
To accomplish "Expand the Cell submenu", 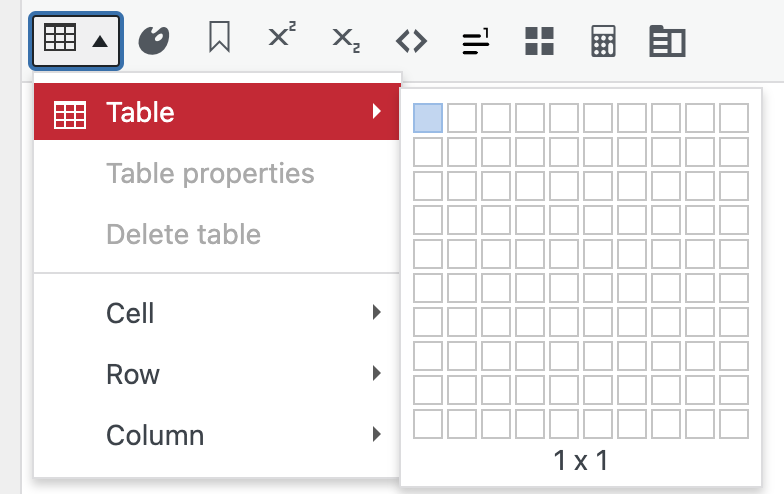I will [217, 313].
